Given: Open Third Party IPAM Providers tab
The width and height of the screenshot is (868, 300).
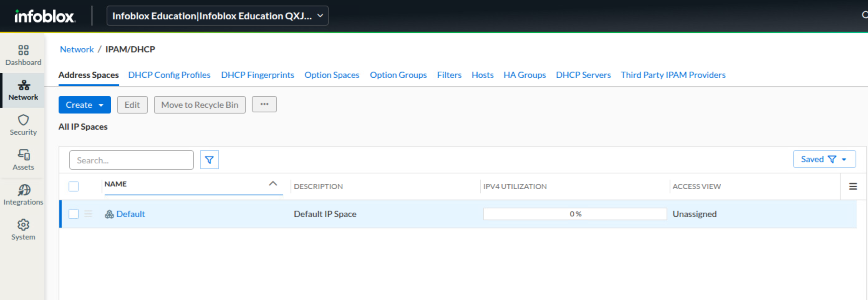Looking at the screenshot, I should pos(673,75).
